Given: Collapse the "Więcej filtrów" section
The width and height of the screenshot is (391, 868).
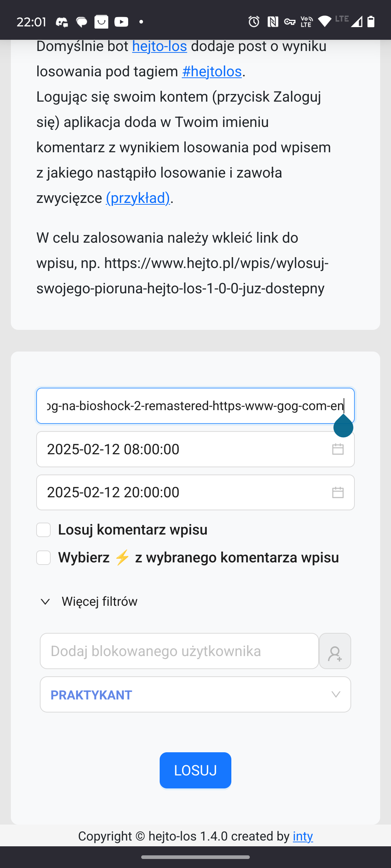Looking at the screenshot, I should pos(45,601).
